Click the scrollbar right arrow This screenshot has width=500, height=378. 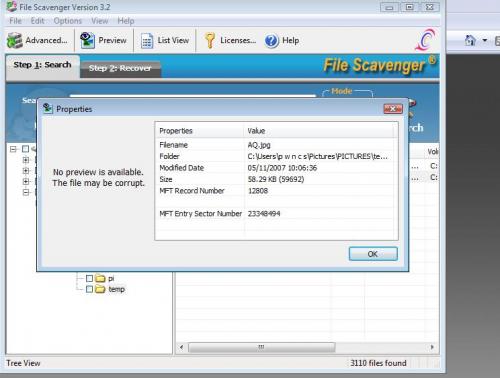(x=432, y=347)
